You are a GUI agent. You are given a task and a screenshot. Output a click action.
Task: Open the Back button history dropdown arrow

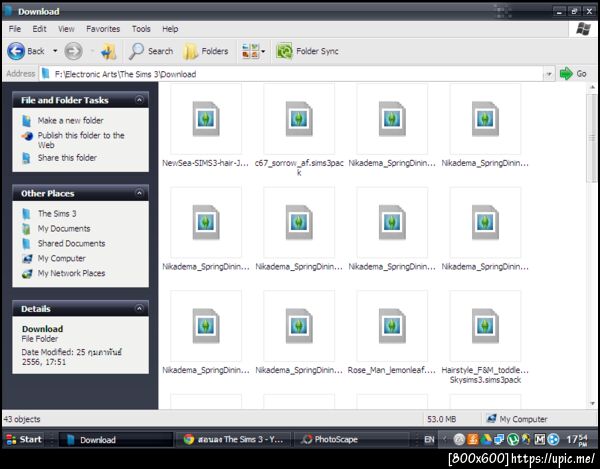[x=55, y=51]
